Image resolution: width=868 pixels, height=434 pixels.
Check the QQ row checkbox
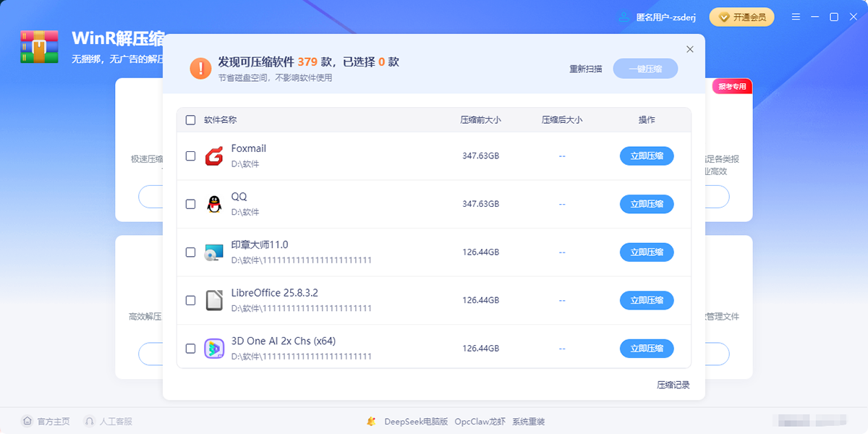coord(190,204)
